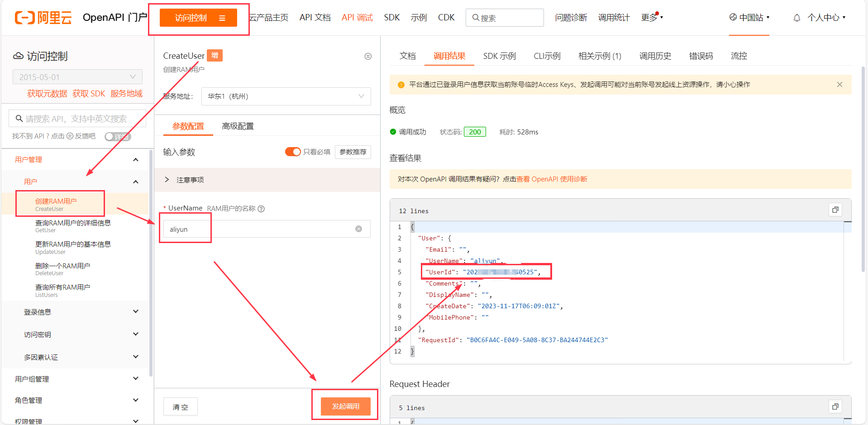Select 创建RAM用户 CreateUser API

(x=76, y=204)
